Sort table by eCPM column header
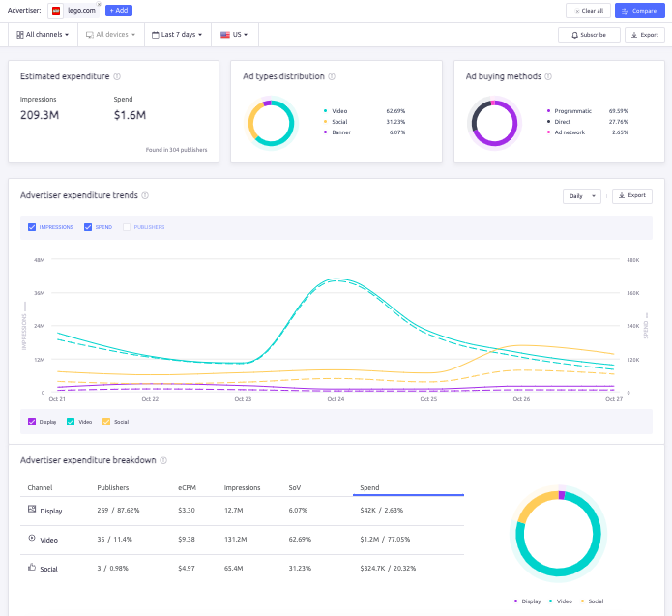The height and width of the screenshot is (616, 672). (188, 488)
